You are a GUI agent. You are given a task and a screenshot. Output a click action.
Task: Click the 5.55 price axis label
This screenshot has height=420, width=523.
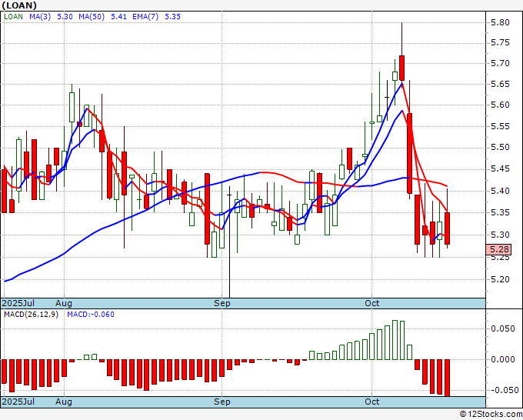501,126
